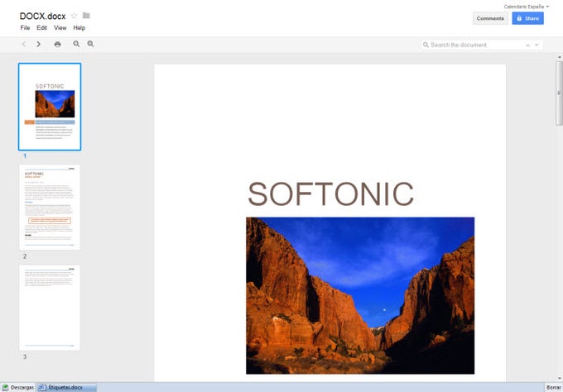563x392 pixels.
Task: Open the View menu
Action: 60,27
